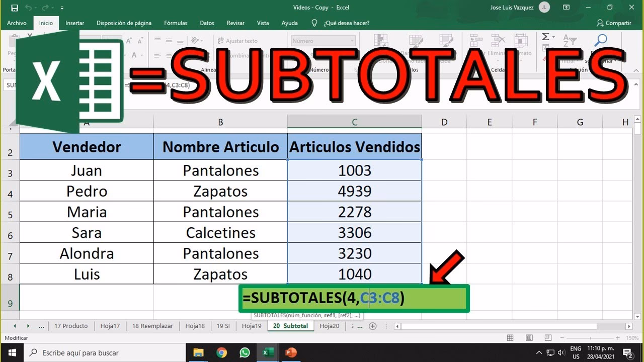Click the Ordenar y filtrar icon

571,39
